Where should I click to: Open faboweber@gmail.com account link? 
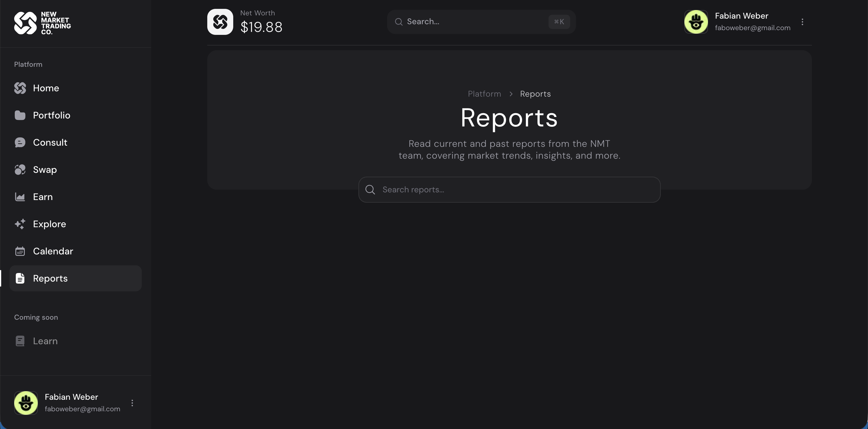point(753,28)
